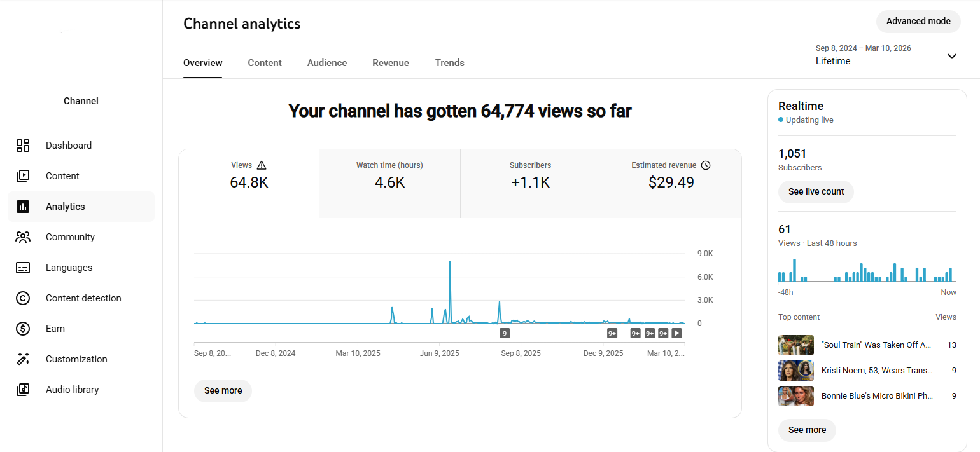Switch to the Audience tab
Image resolution: width=980 pixels, height=452 pixels.
coord(327,63)
